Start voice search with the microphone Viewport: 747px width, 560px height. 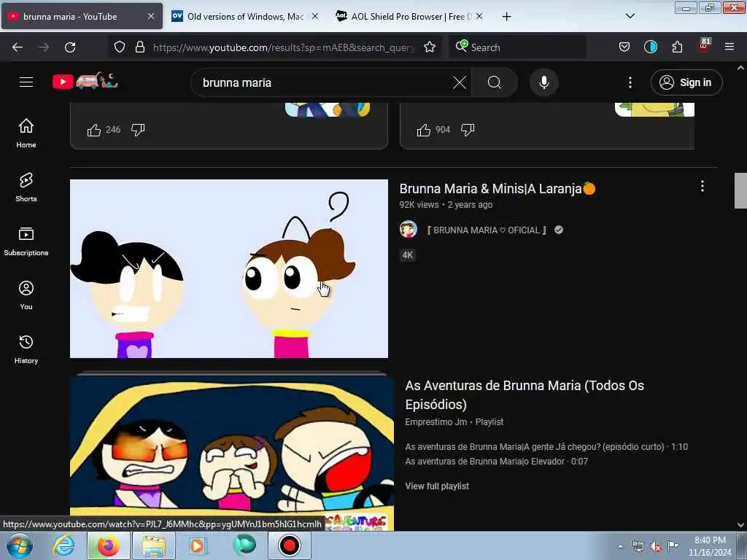click(x=543, y=82)
